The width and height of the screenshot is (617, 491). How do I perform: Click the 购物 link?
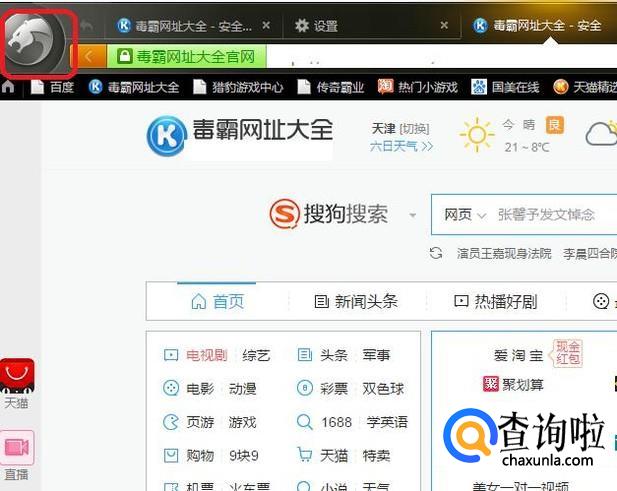pyautogui.click(x=200, y=456)
